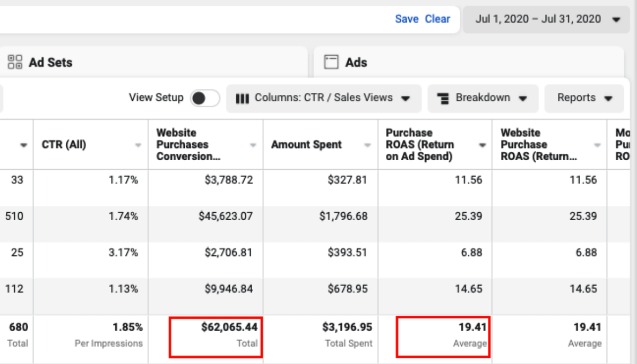
Task: Toggle the View Setup switch
Action: click(205, 98)
